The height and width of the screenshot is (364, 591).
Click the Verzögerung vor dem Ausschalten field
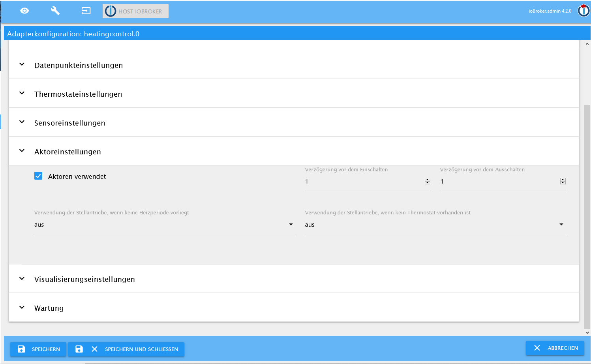(503, 182)
